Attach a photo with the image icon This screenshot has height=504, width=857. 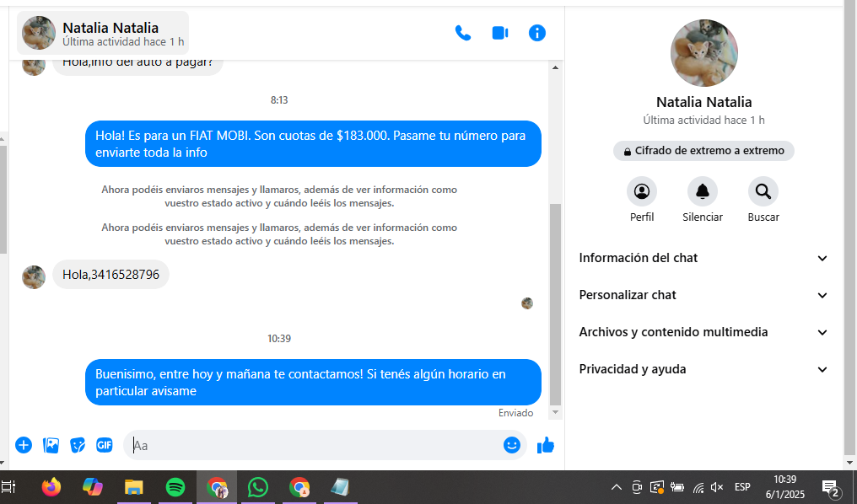51,445
